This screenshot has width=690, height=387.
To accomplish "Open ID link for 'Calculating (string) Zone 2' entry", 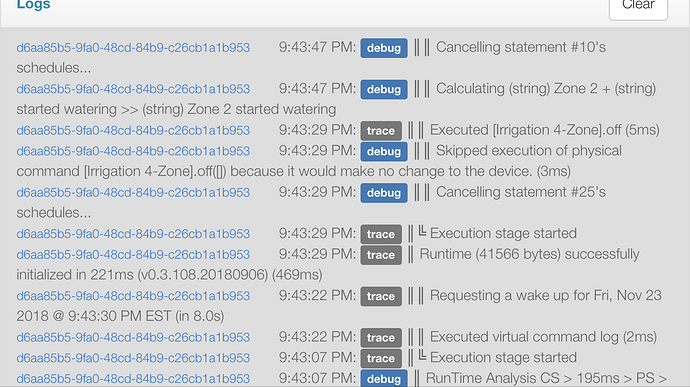I will click(x=133, y=89).
